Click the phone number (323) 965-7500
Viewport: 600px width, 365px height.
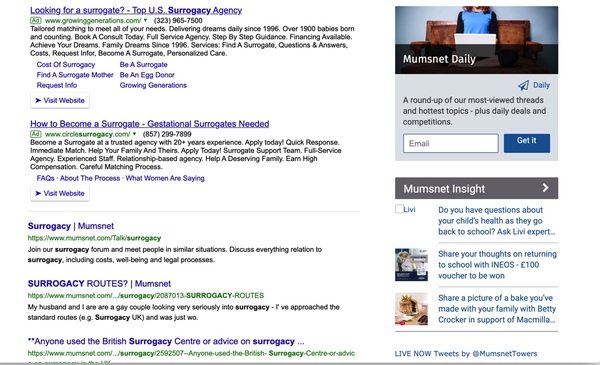click(178, 21)
